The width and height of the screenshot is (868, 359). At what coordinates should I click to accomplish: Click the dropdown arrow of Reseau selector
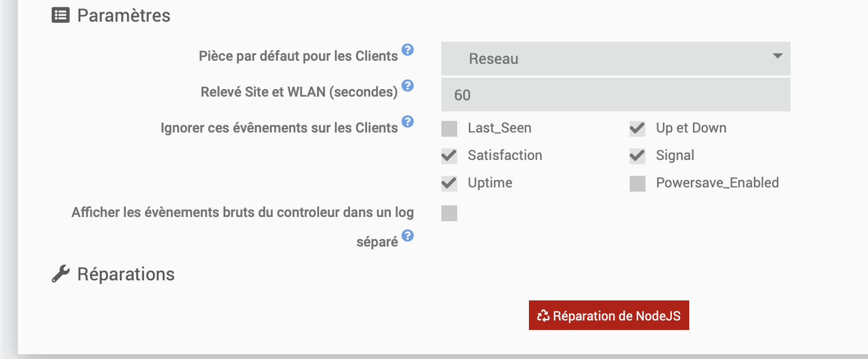[777, 56]
